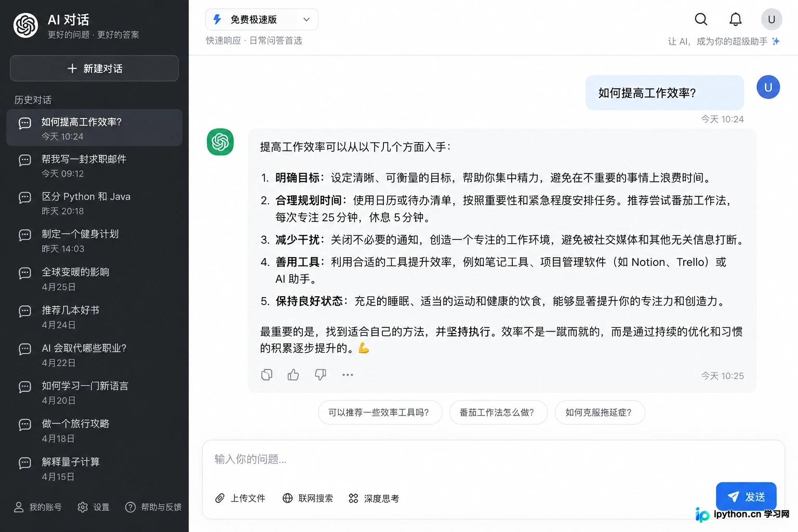Viewport: 798px width, 532px height.
Task: Click the 新建对话 button
Action: [95, 69]
